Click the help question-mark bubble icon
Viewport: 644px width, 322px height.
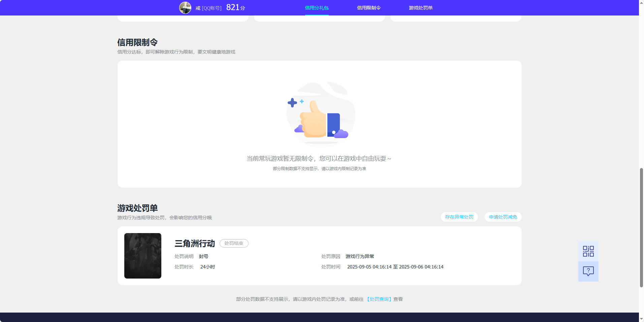[x=588, y=271]
